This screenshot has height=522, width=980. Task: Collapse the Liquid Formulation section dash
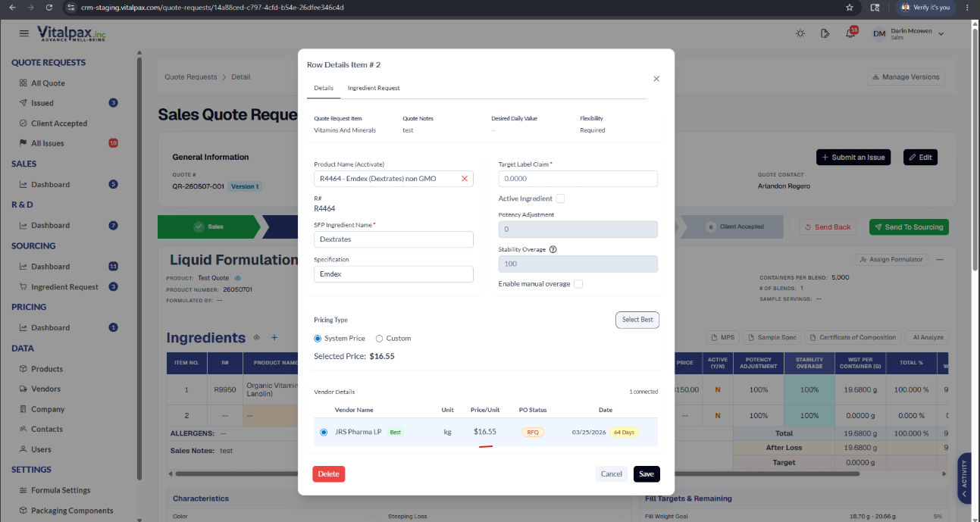[941, 259]
